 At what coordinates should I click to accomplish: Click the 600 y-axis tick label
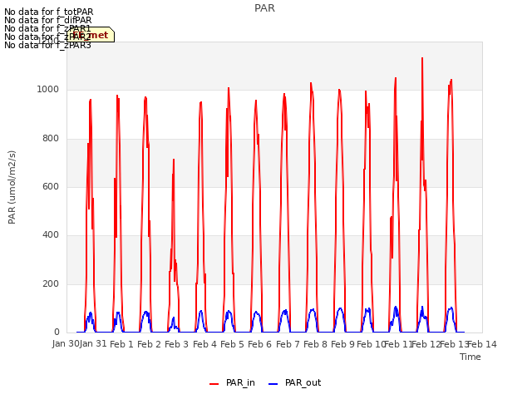(51, 186)
